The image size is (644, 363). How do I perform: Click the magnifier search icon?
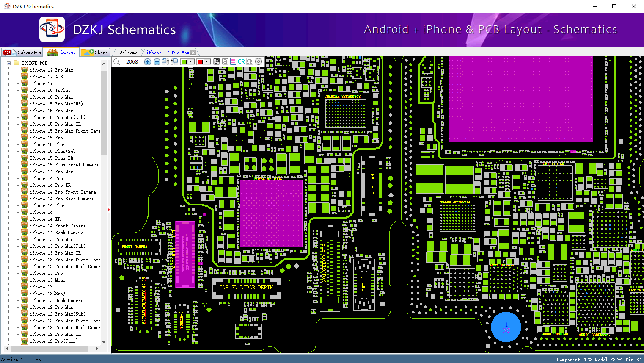117,62
